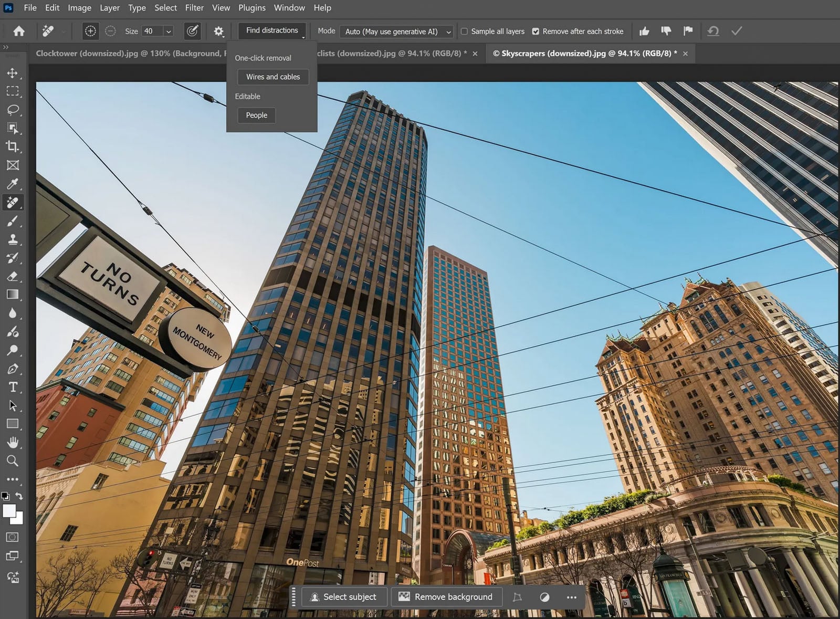The image size is (840, 619).
Task: Click the foreground color swatch
Action: tap(8, 511)
